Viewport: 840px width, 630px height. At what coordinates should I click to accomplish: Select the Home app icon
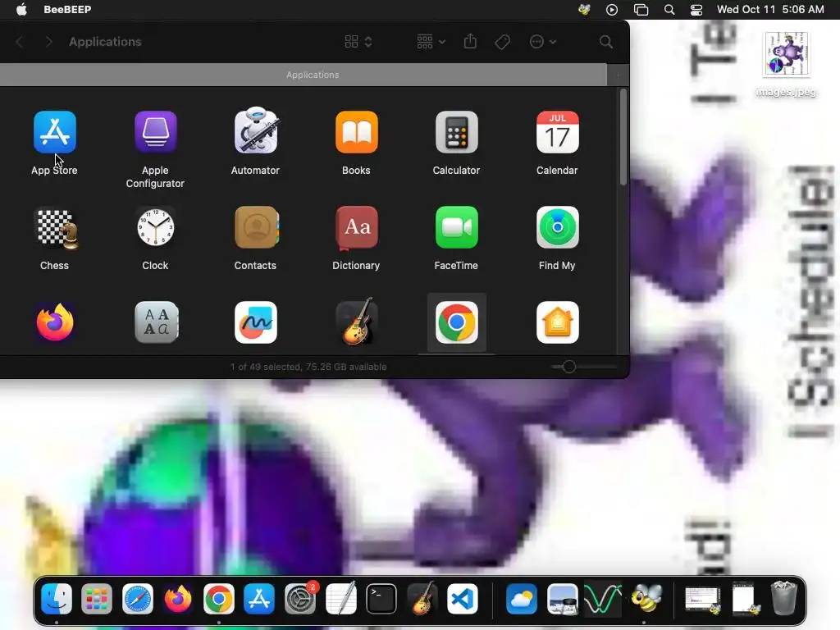click(557, 322)
